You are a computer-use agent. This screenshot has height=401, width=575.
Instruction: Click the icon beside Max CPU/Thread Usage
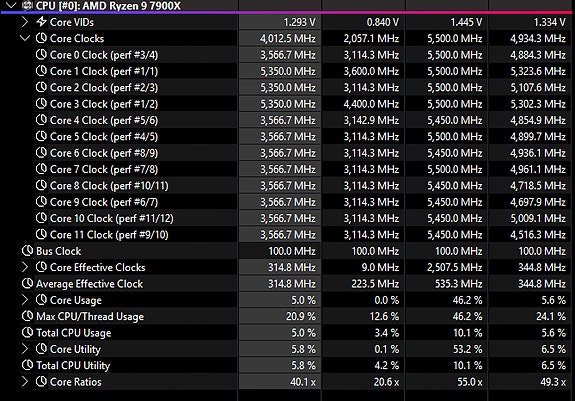tap(28, 316)
